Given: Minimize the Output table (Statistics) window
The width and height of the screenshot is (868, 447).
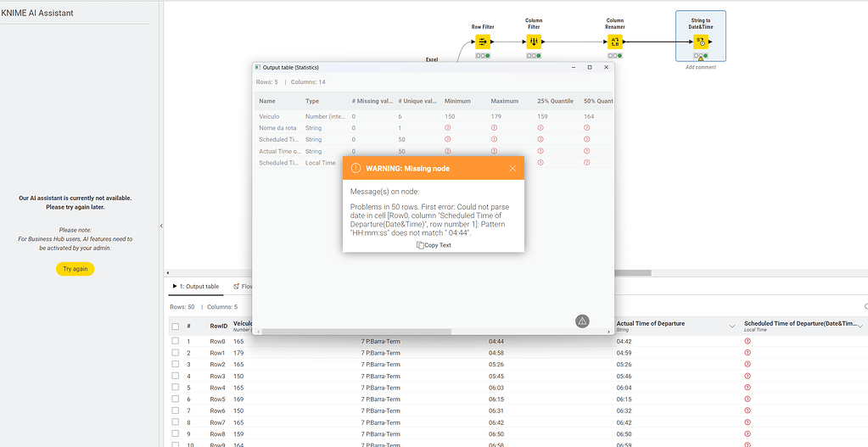Looking at the screenshot, I should (574, 67).
